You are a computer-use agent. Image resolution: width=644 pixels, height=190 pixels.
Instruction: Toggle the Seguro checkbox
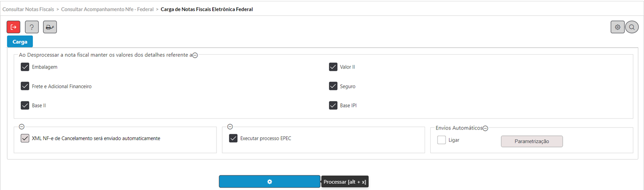tap(333, 86)
